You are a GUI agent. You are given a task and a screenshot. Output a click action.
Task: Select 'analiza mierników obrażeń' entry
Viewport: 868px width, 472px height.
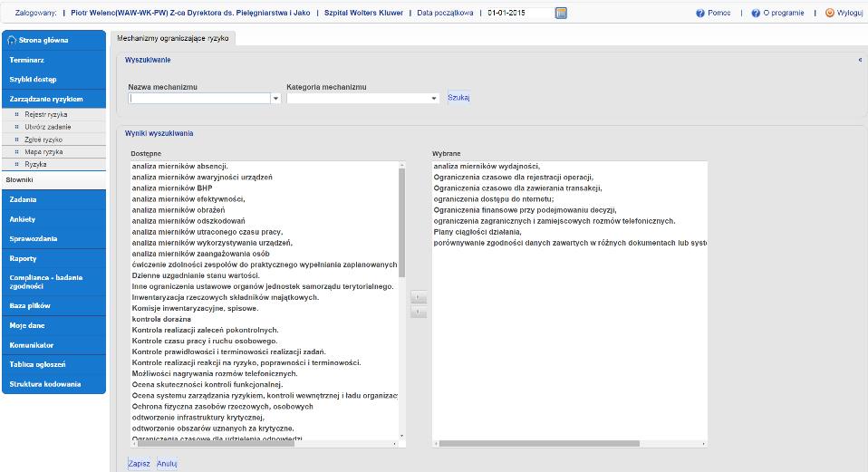[178, 209]
